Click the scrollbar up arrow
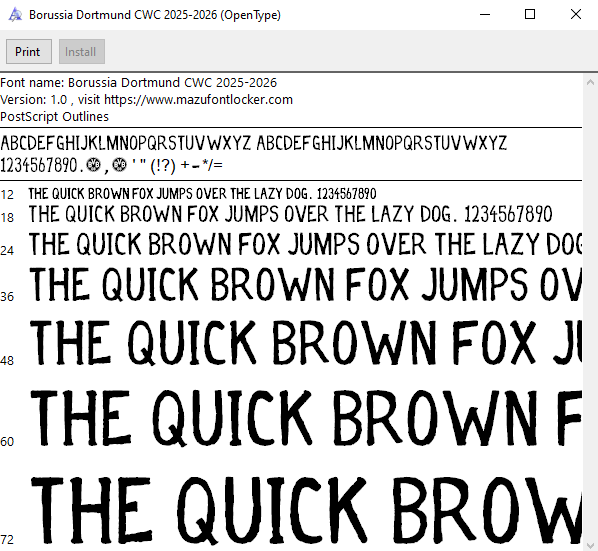Image resolution: width=598 pixels, height=551 pixels. pos(590,82)
